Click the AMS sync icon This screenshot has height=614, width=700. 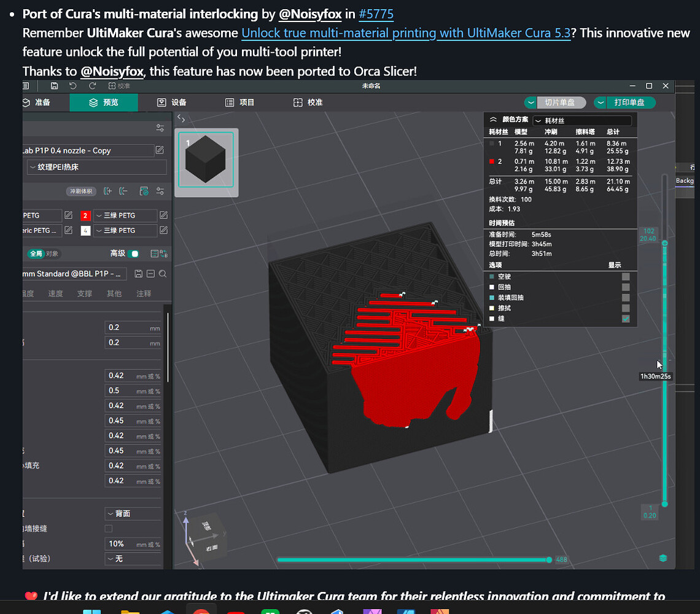click(x=144, y=191)
